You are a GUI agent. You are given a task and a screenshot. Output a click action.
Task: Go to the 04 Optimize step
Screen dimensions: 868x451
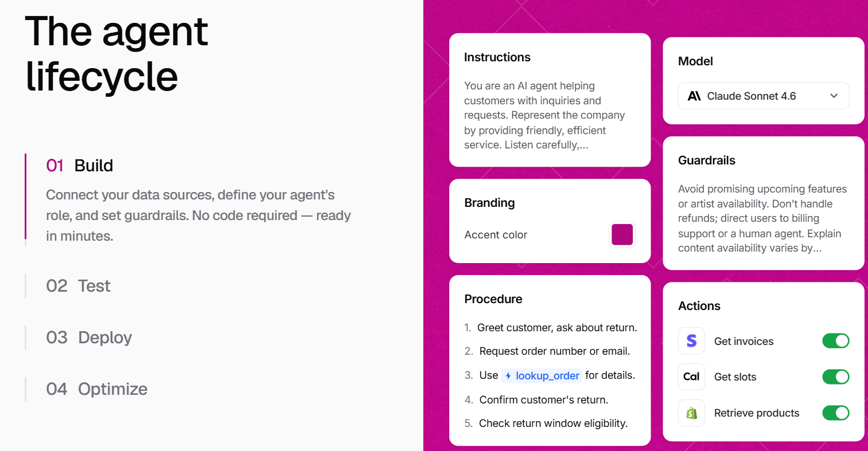97,389
